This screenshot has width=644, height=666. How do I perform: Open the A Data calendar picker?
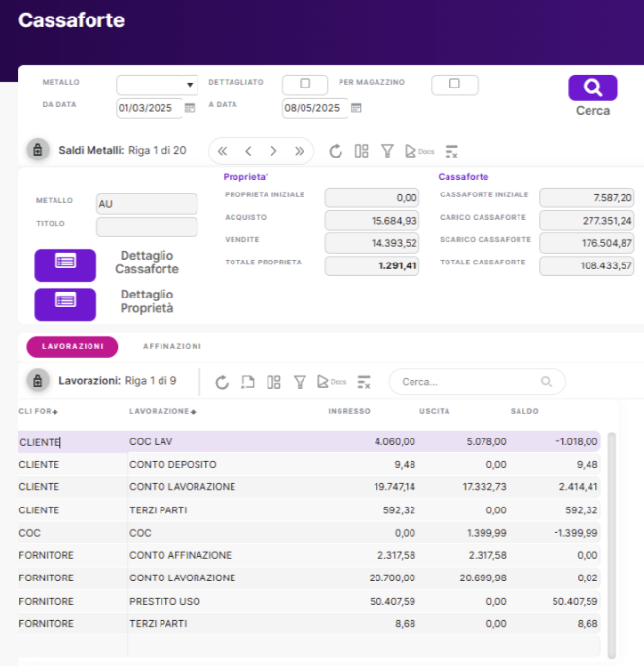[x=356, y=108]
